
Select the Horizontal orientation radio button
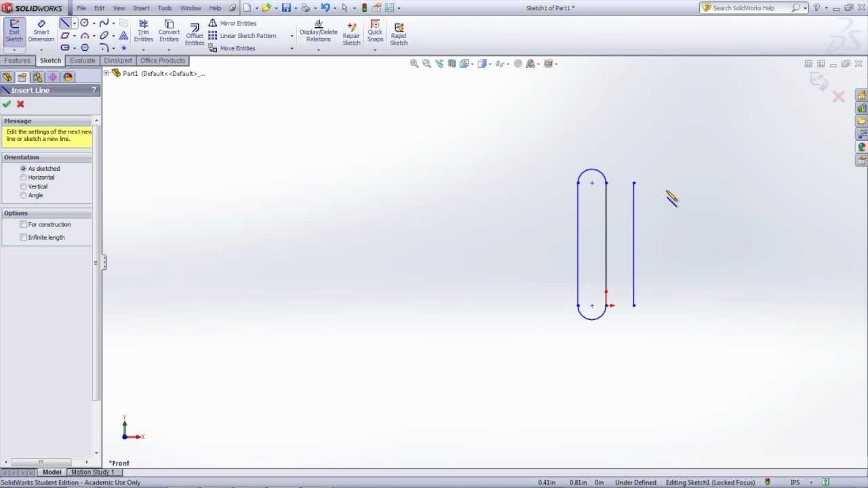pos(24,178)
